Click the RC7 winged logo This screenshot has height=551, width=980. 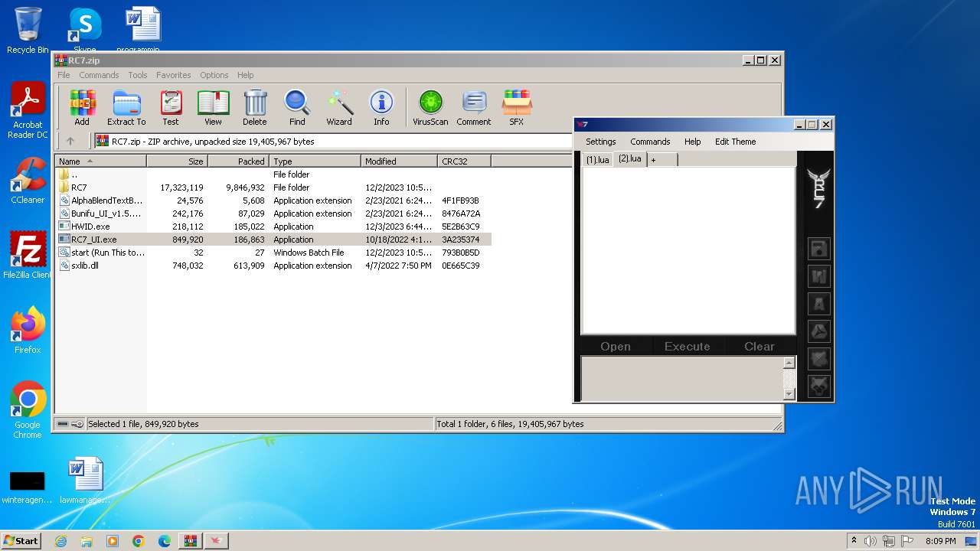point(818,188)
